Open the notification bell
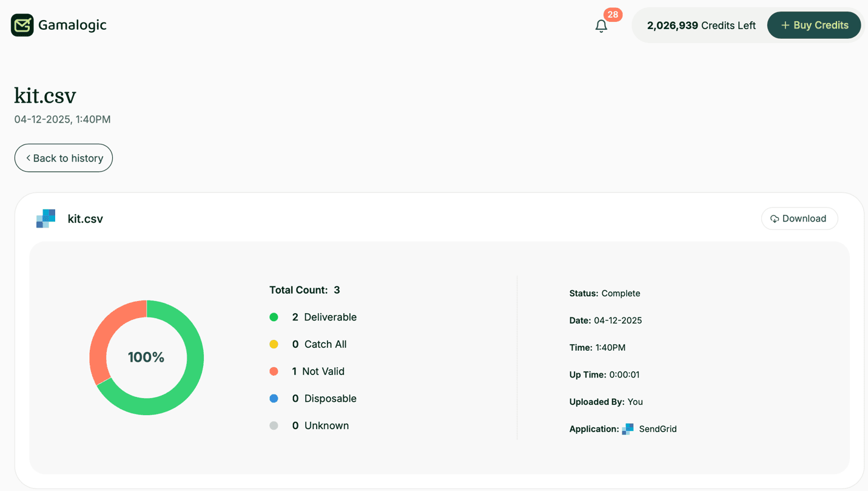This screenshot has width=868, height=491. coord(601,26)
